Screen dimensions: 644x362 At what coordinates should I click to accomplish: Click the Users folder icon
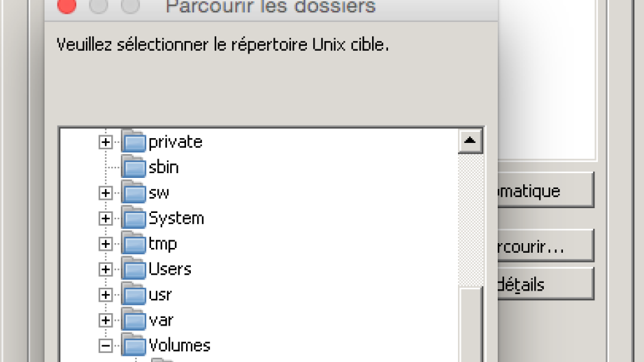pos(134,269)
